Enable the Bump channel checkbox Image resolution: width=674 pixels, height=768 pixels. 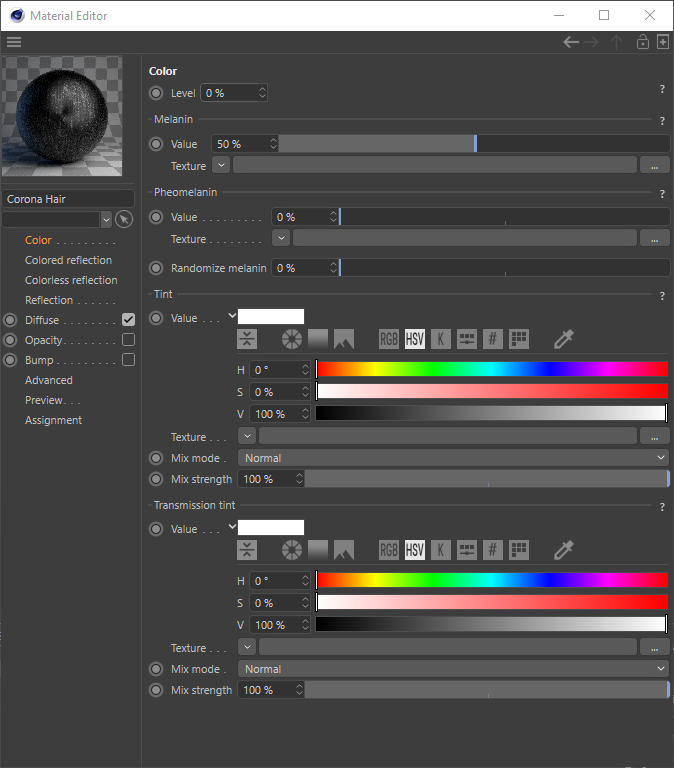[128, 360]
